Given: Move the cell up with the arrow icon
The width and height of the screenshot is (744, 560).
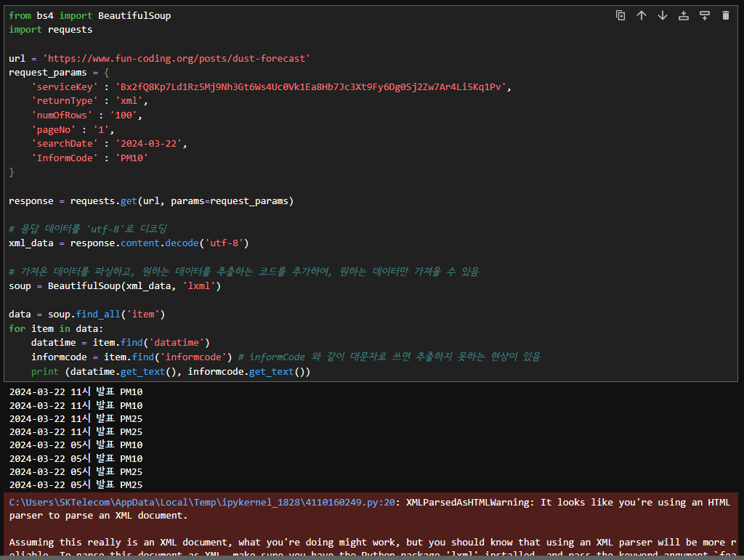Looking at the screenshot, I should (x=642, y=16).
